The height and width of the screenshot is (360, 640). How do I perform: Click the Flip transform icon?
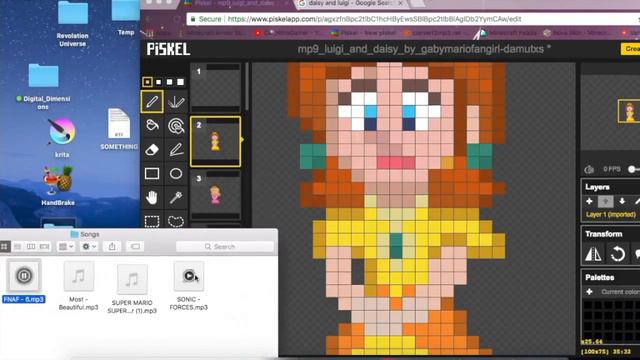[x=593, y=254]
